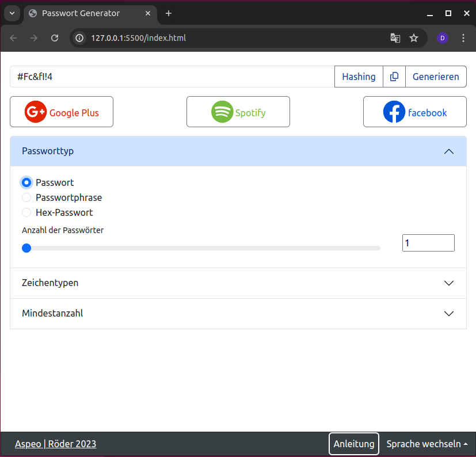Click the password count slider track
476x457 pixels.
click(x=201, y=248)
